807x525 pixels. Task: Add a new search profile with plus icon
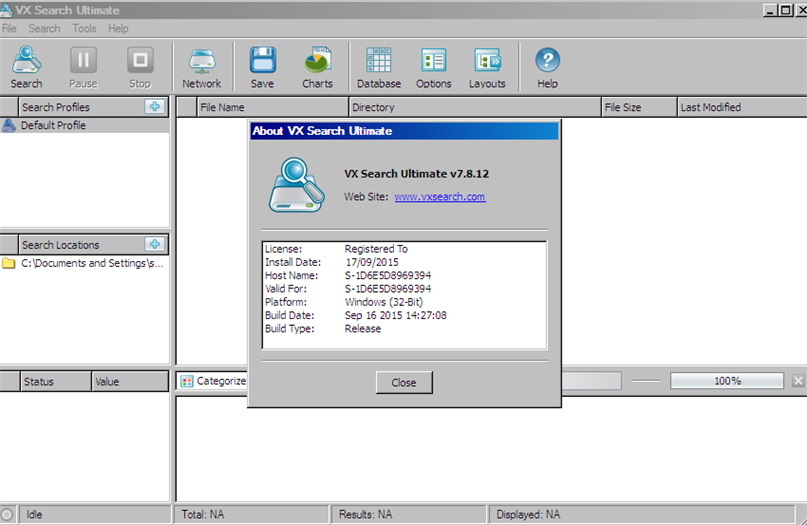(x=154, y=107)
